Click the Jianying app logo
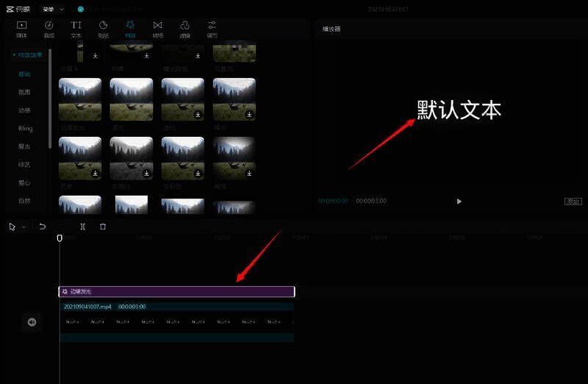 pyautogui.click(x=18, y=10)
